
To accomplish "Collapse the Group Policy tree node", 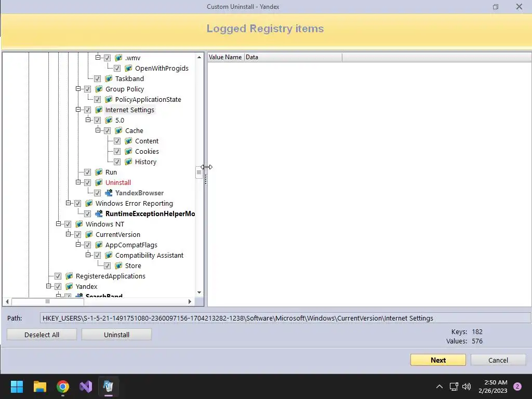I will [78, 88].
